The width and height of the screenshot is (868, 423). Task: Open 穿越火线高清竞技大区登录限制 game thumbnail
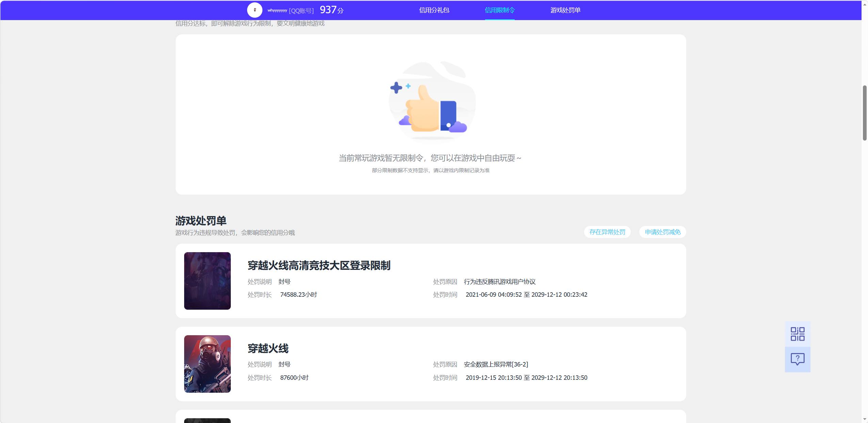[207, 281]
